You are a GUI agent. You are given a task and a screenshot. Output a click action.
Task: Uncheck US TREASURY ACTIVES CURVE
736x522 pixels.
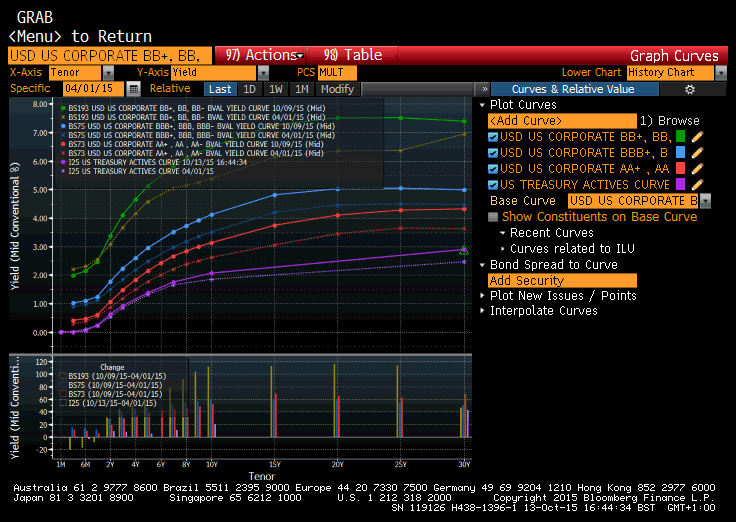click(x=493, y=185)
